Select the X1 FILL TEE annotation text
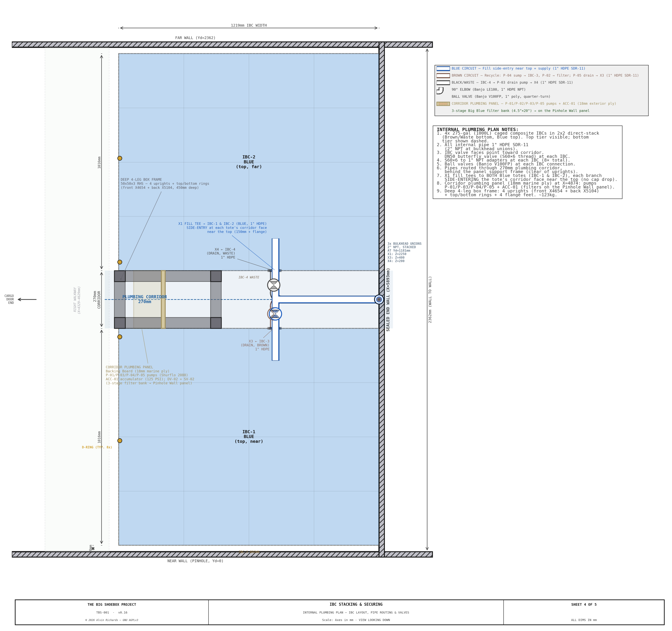Screen dimensions: 672x631 pyautogui.click(x=222, y=228)
